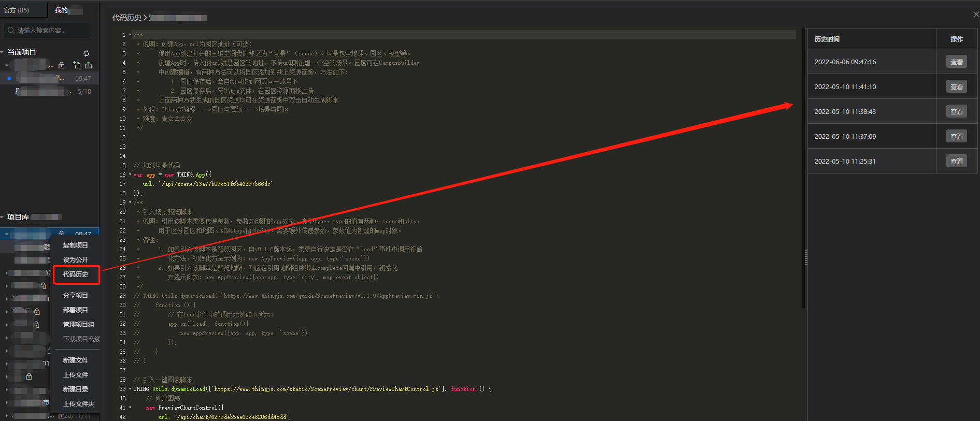Click the code editor vertical scrollbar
The width and height of the screenshot is (980, 421).
click(x=803, y=168)
